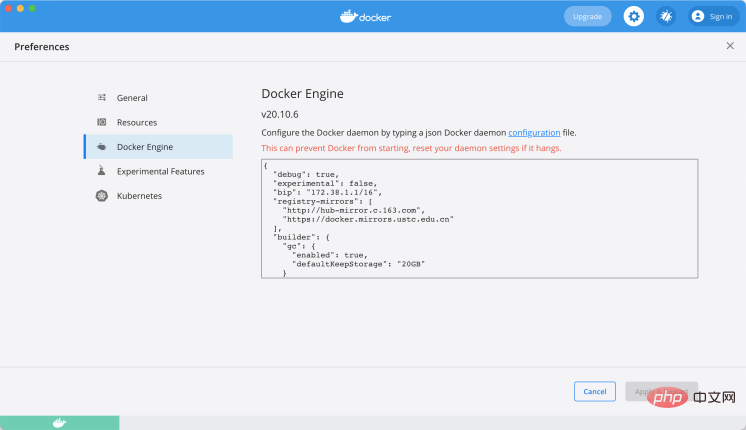Click the Kubernetes wheel icon
This screenshot has width=746, height=430.
[102, 196]
